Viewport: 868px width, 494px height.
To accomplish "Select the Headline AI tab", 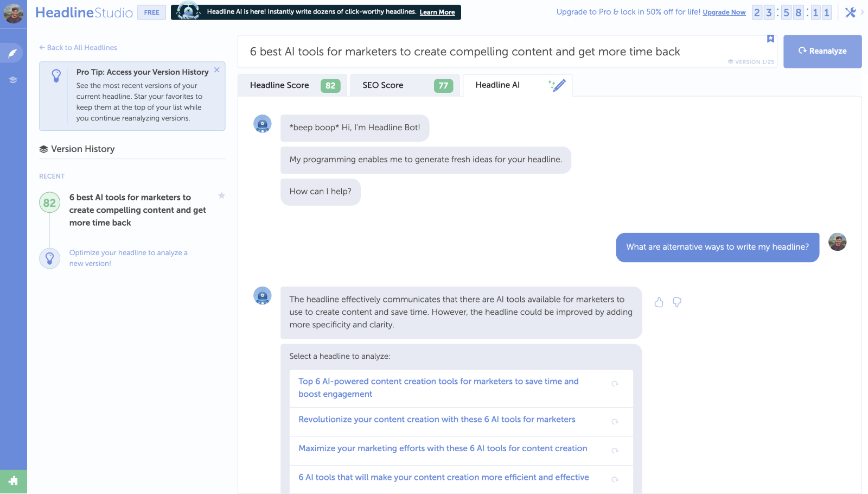I will point(518,85).
